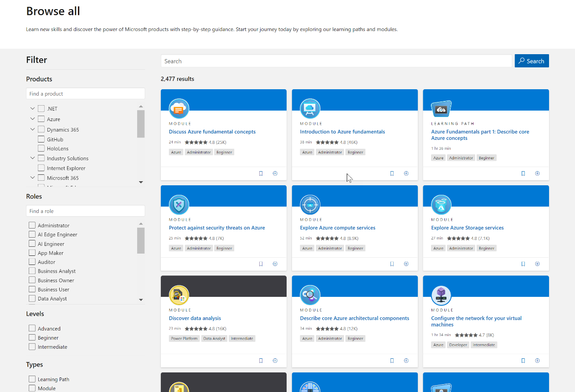Open Discover data analysis module link
The image size is (575, 392).
[x=195, y=318]
